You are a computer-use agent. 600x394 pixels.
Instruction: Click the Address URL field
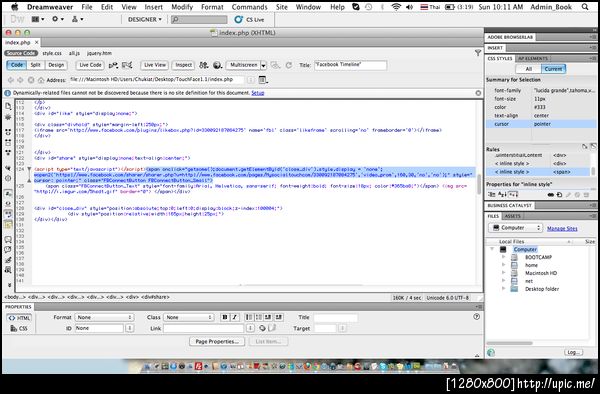pos(157,80)
